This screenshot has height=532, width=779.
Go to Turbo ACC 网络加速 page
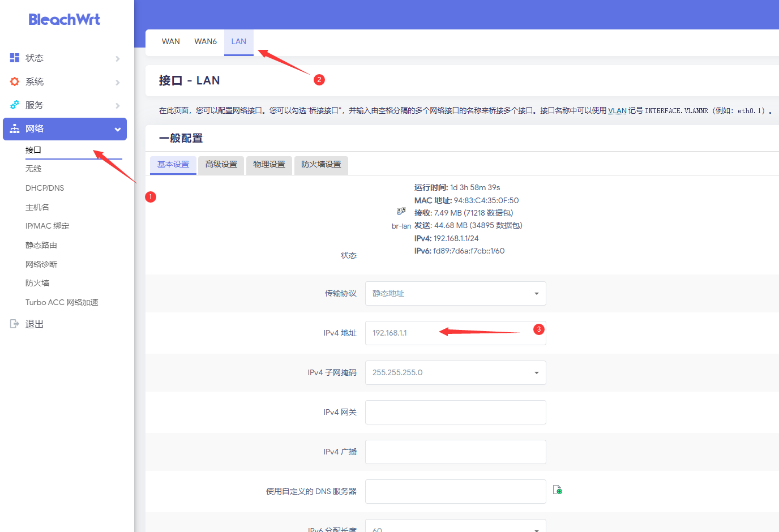coord(62,302)
